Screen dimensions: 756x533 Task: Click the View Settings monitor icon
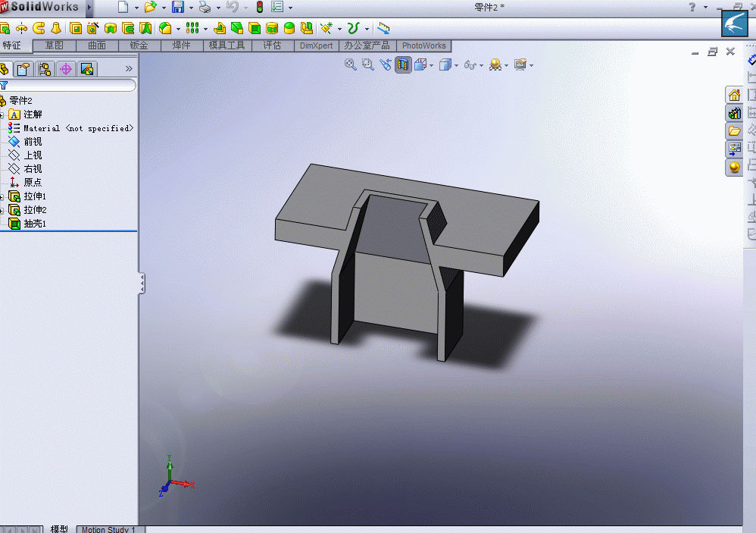coord(520,64)
